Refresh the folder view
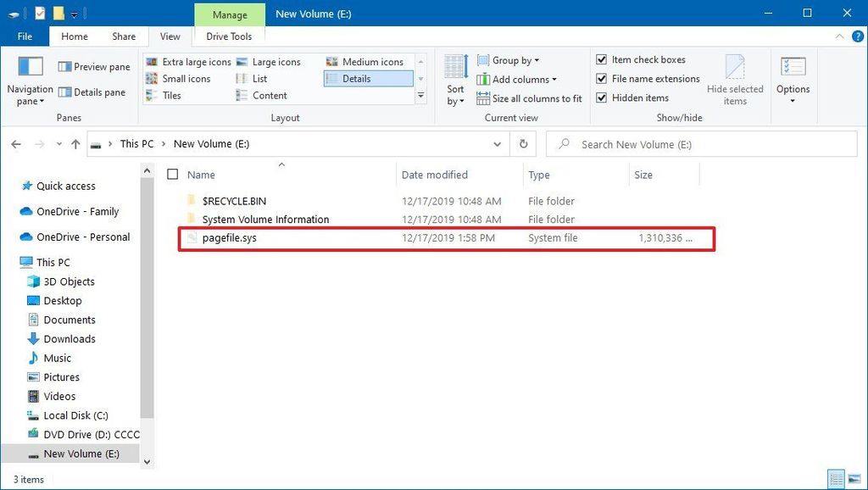The height and width of the screenshot is (490, 868). coord(523,143)
